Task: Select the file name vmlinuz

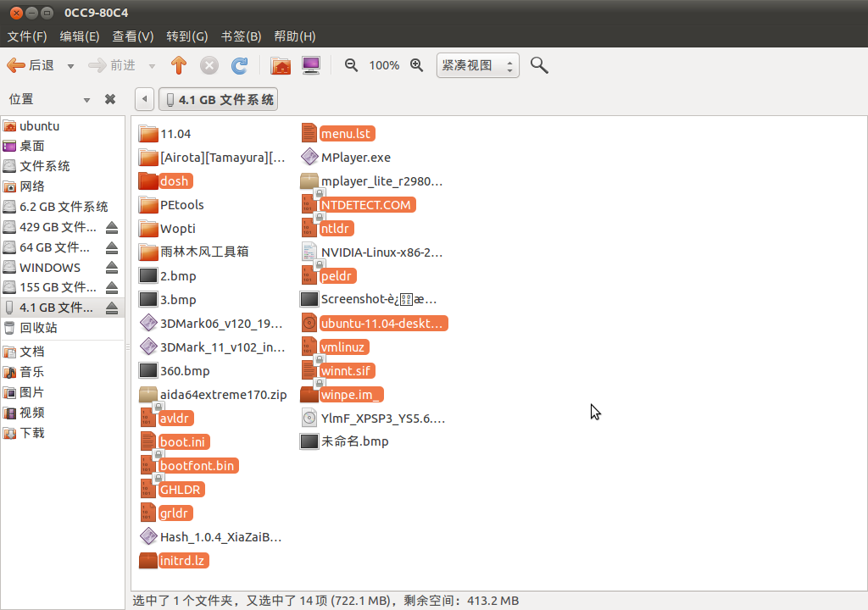Action: [x=342, y=347]
